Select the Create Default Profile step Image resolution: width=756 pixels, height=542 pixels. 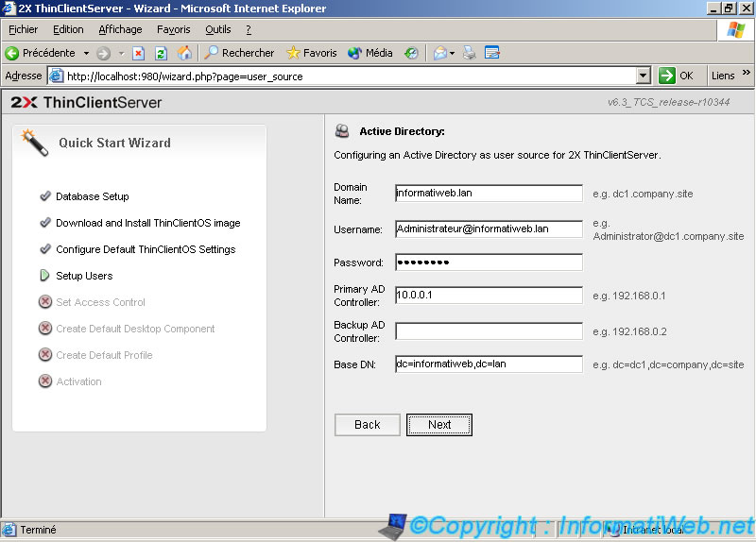click(104, 355)
